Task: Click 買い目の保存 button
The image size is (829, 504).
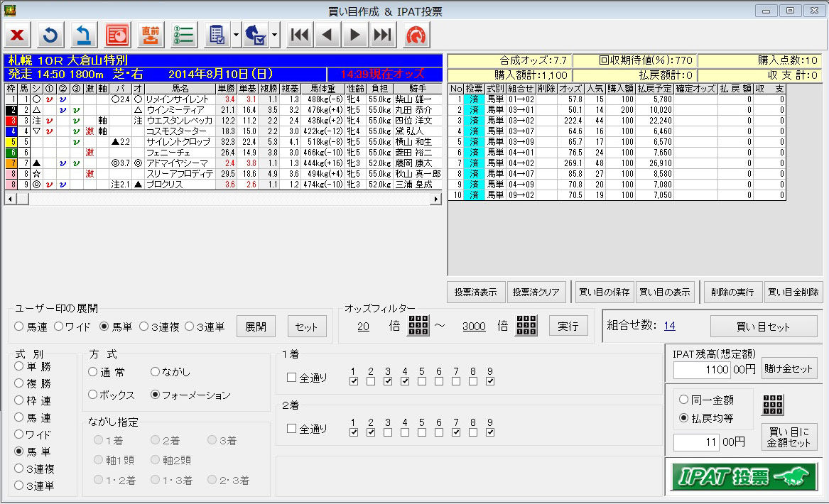Action: click(x=605, y=292)
